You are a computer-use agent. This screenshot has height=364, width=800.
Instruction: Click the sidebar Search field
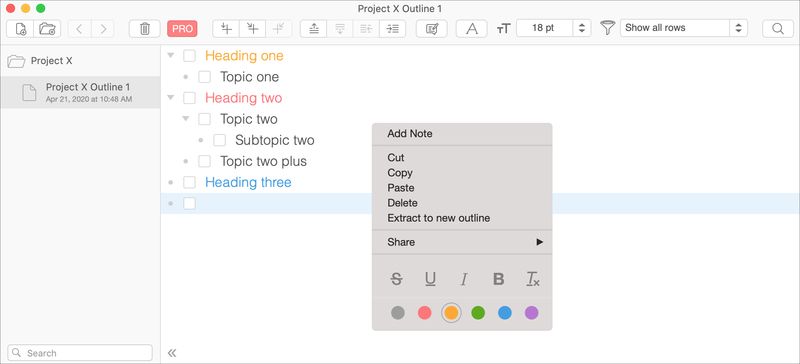pyautogui.click(x=80, y=353)
